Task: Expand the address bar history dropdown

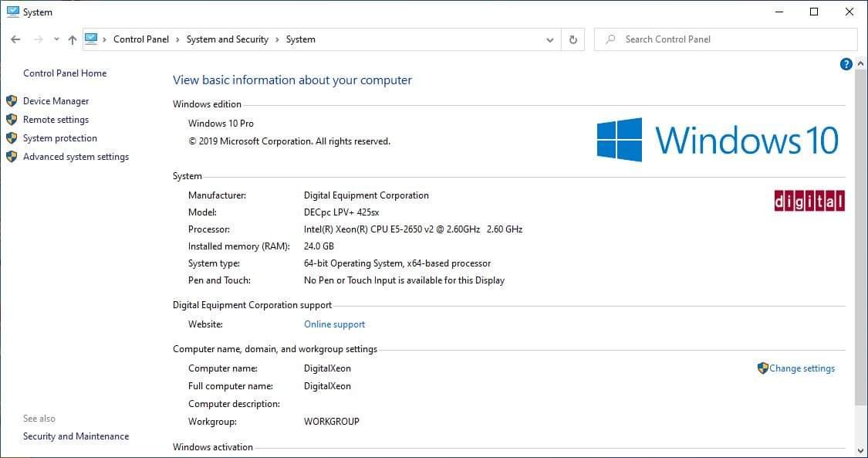Action: [549, 39]
